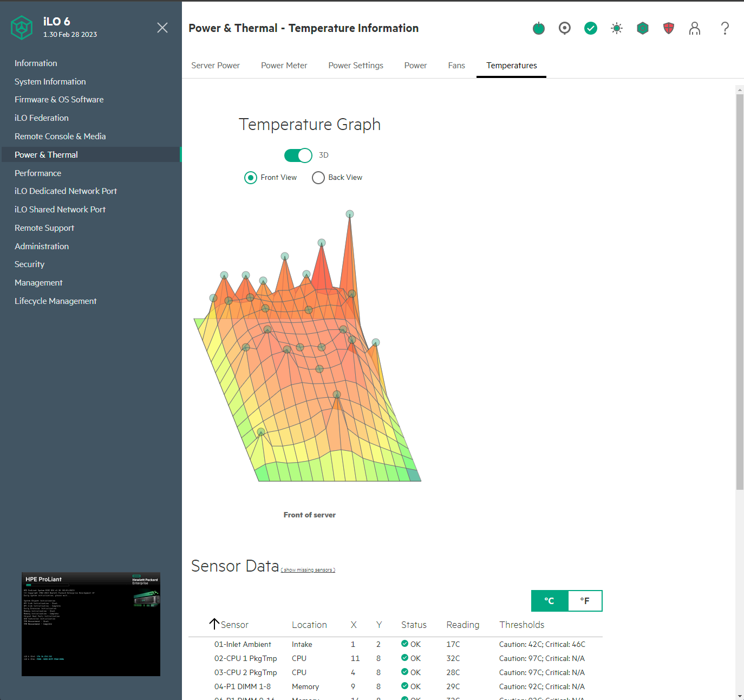Click the server power status icon
Image resolution: width=744 pixels, height=700 pixels.
pos(538,28)
